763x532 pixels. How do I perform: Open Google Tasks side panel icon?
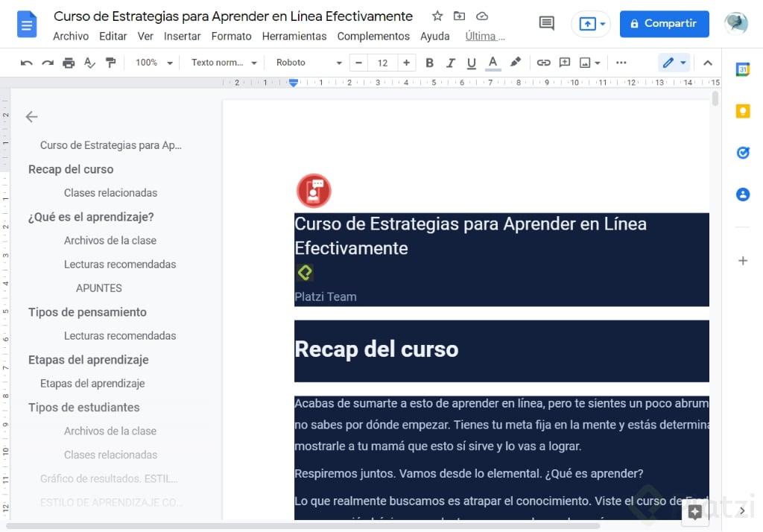[x=743, y=153]
